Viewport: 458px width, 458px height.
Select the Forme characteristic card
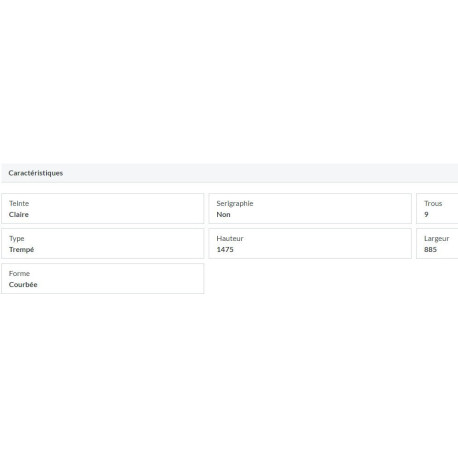click(102, 279)
